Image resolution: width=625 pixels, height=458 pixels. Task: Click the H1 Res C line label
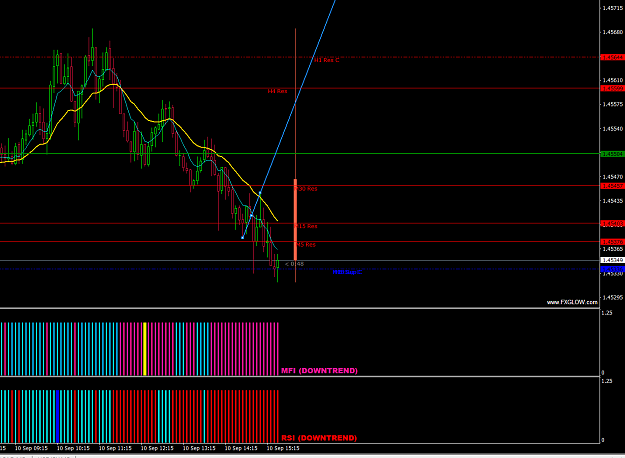click(x=326, y=60)
